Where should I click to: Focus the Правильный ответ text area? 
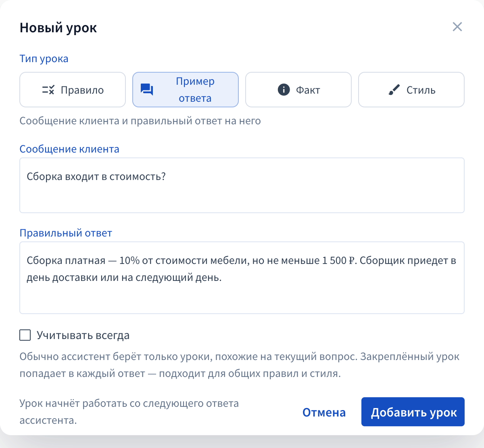point(242,278)
